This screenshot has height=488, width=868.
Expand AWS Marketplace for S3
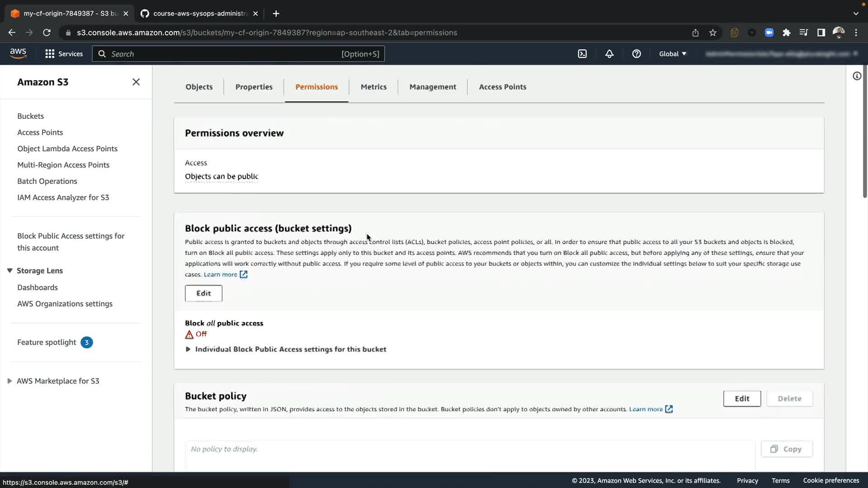9,381
